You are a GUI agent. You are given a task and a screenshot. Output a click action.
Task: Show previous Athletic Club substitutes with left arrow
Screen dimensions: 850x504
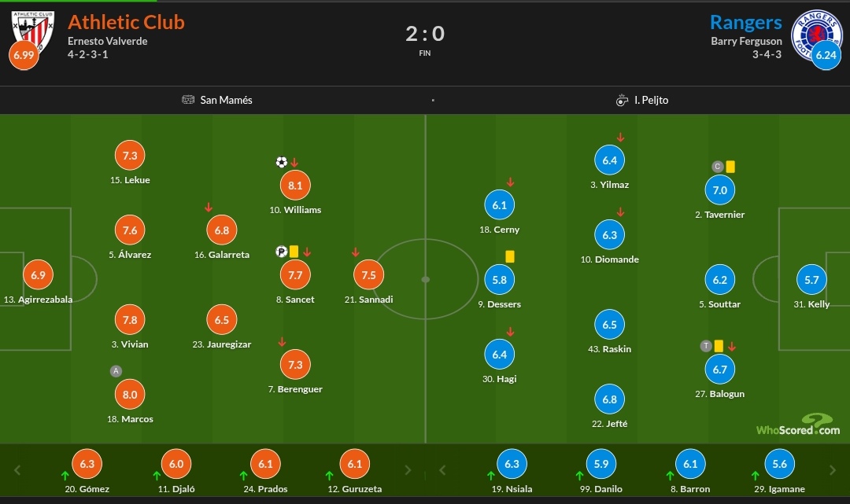pyautogui.click(x=17, y=470)
